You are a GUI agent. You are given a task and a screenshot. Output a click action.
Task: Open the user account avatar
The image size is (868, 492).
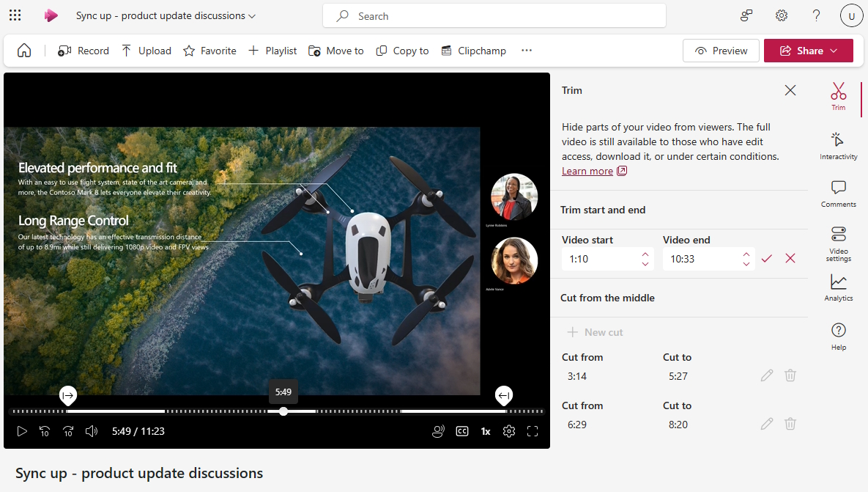[x=851, y=15]
